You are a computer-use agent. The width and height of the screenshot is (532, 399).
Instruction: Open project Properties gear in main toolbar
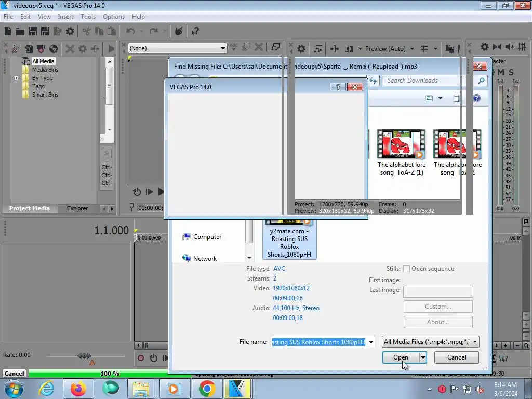tap(70, 31)
